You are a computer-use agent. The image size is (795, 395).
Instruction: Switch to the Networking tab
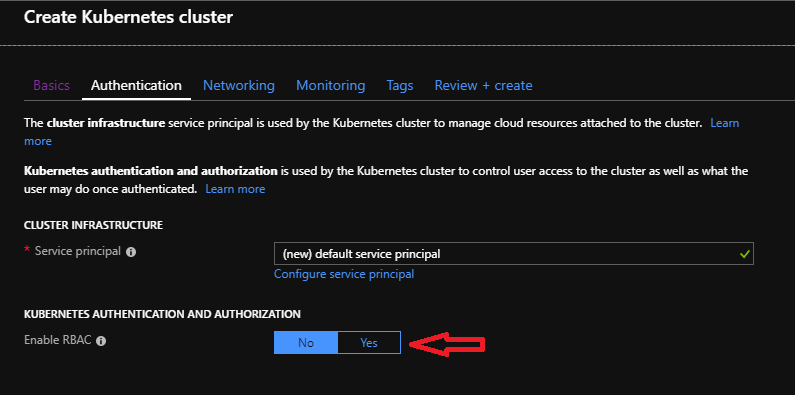click(x=239, y=85)
